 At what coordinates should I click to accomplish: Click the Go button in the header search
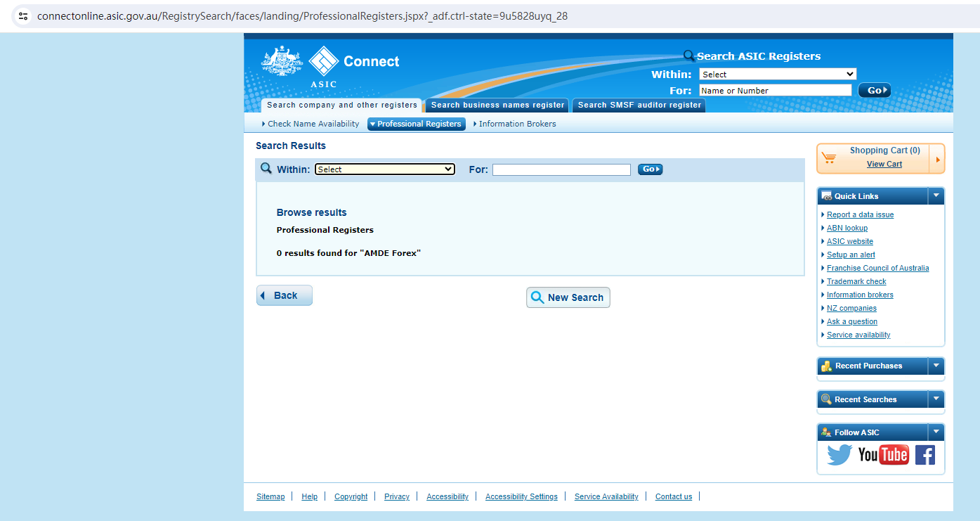pyautogui.click(x=875, y=90)
